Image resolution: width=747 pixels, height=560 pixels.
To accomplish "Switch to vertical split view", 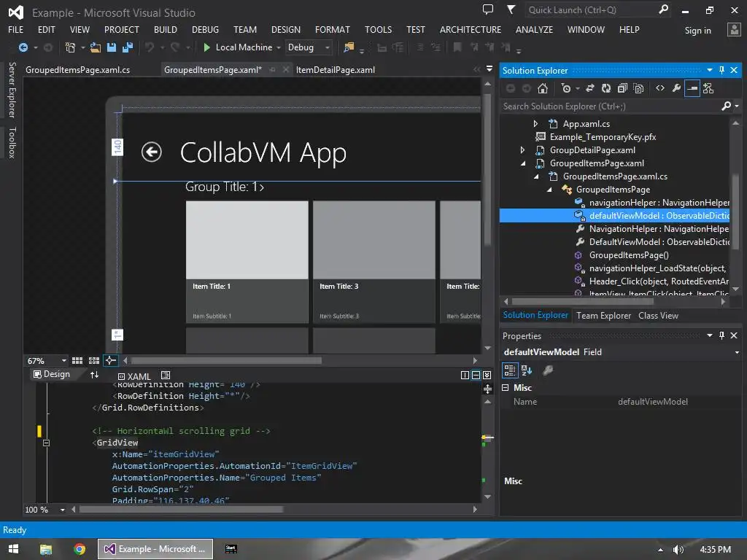I will pos(465,376).
